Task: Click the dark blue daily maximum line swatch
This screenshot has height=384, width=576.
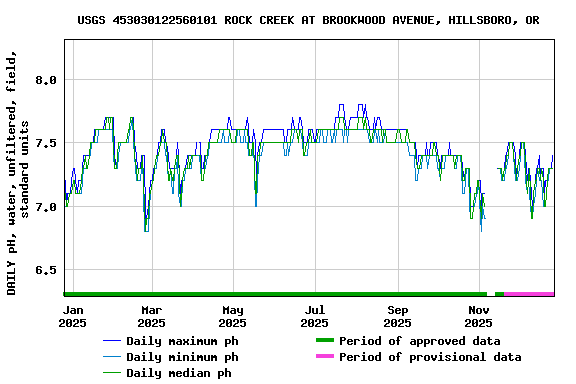Action: (x=112, y=341)
